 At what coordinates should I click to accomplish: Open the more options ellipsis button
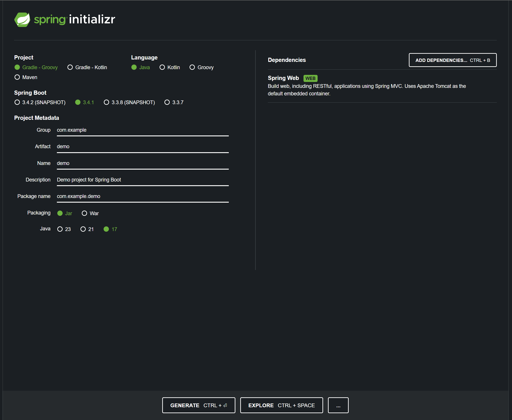338,405
